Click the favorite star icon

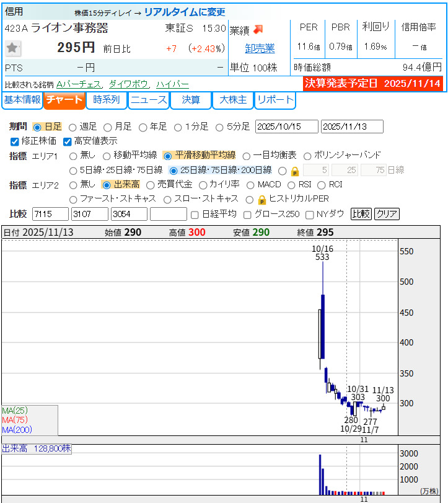pyautogui.click(x=13, y=48)
